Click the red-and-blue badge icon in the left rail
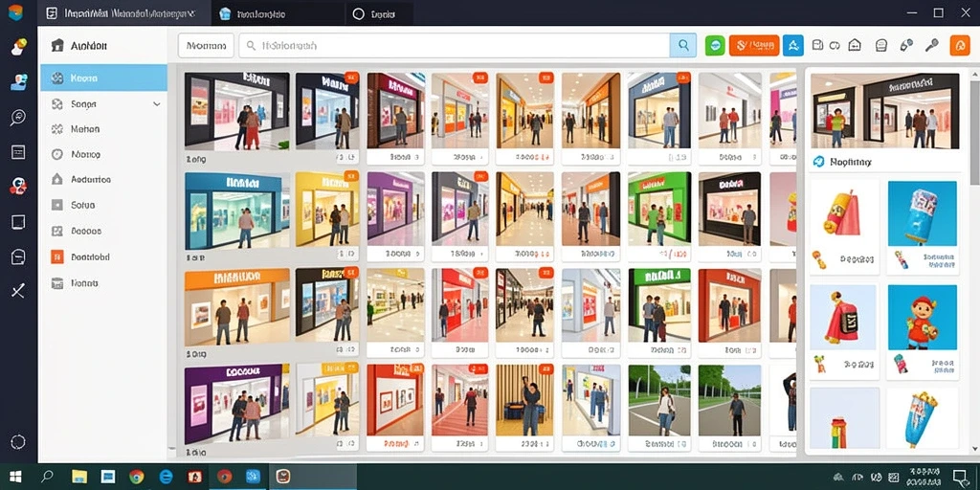 pos(18,186)
